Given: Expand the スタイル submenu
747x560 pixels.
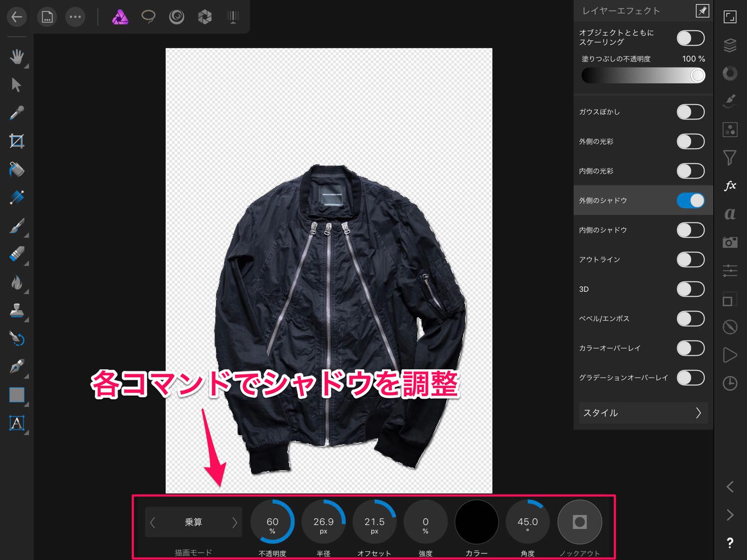Looking at the screenshot, I should (642, 413).
